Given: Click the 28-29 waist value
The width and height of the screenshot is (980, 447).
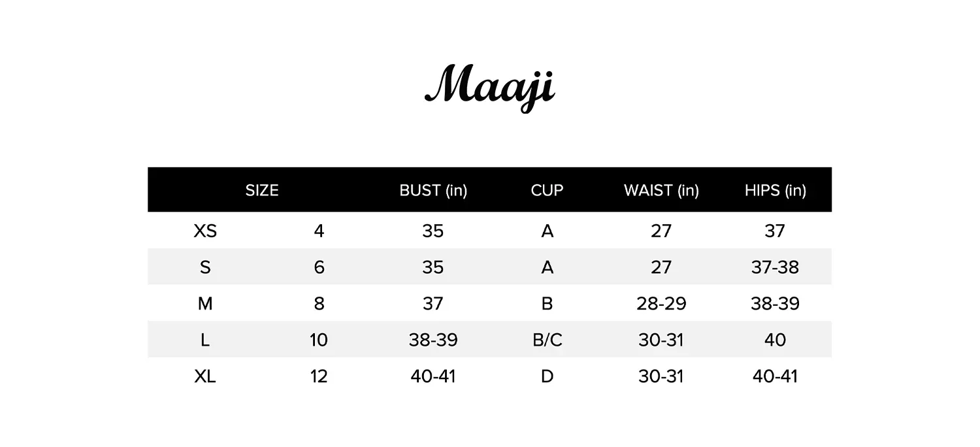Looking at the screenshot, I should click(x=661, y=304).
